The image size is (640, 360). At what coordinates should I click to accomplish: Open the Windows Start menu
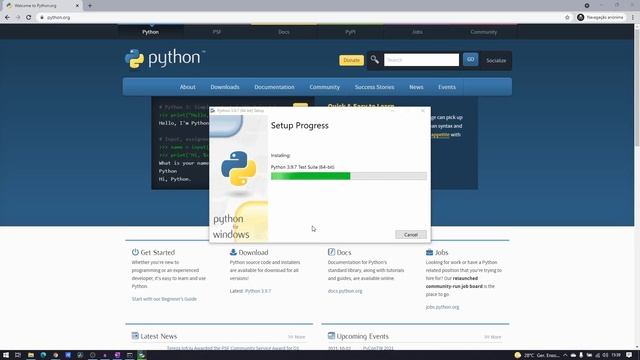coord(6,355)
